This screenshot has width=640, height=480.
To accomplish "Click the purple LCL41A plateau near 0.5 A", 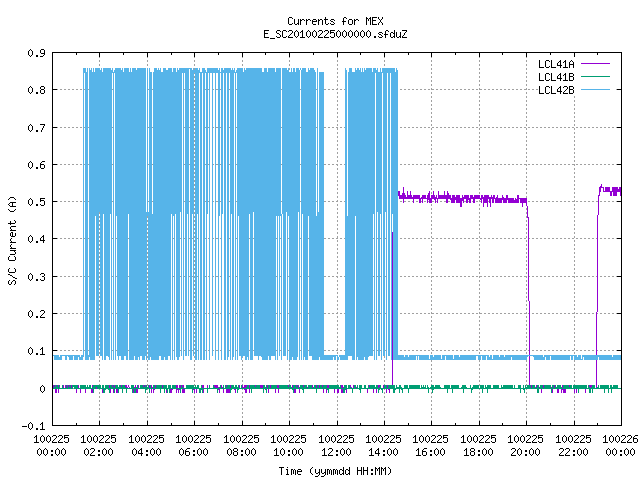I will coord(462,199).
